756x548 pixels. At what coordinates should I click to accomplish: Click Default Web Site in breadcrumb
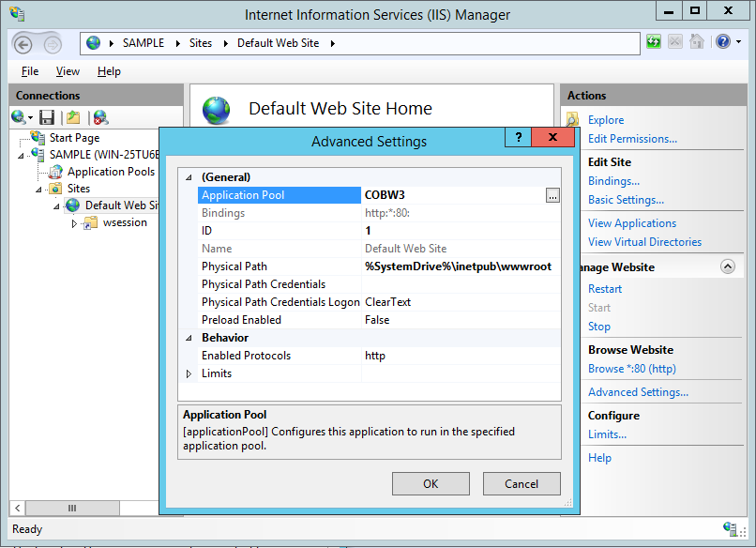pos(278,43)
